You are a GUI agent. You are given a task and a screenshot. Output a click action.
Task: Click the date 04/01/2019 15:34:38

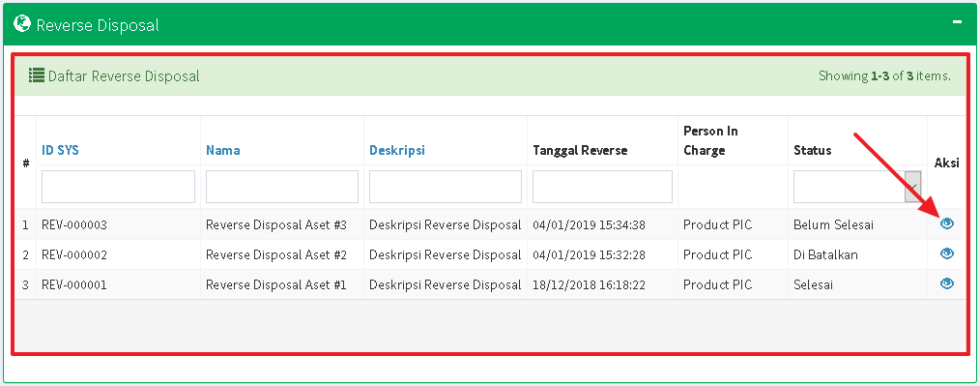click(x=589, y=224)
